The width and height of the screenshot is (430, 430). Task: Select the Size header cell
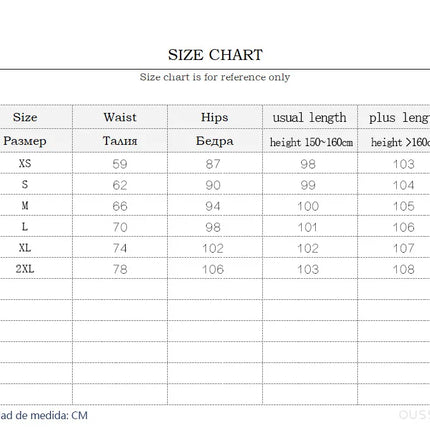tap(25, 117)
